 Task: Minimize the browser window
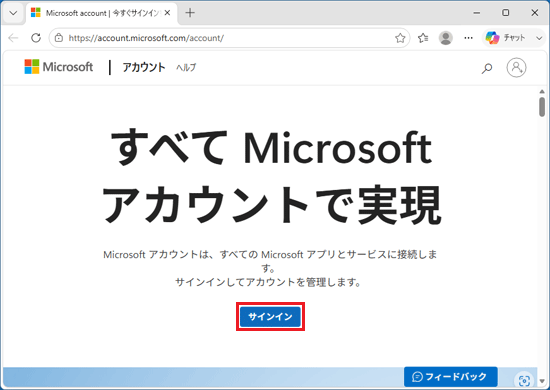477,13
